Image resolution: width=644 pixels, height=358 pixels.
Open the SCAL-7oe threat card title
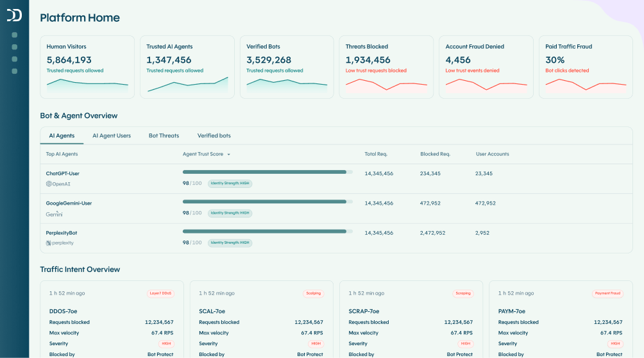[x=212, y=311]
